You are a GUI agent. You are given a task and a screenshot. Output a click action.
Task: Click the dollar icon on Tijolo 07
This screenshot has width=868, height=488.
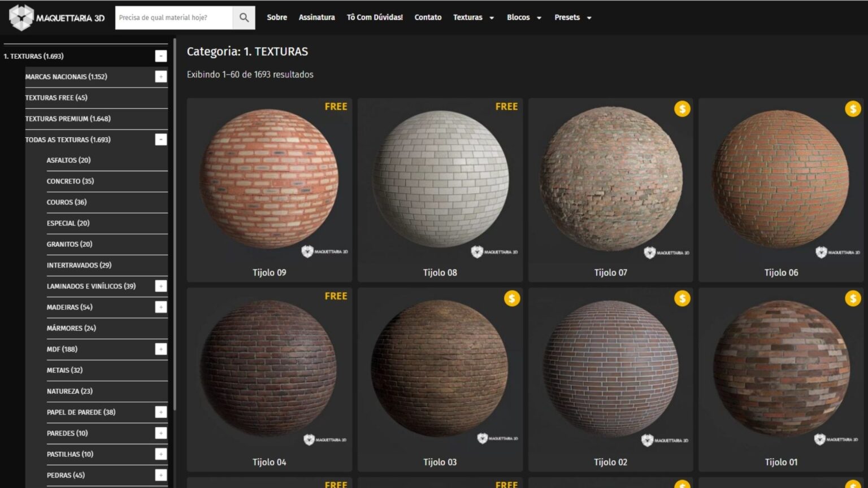pos(682,109)
